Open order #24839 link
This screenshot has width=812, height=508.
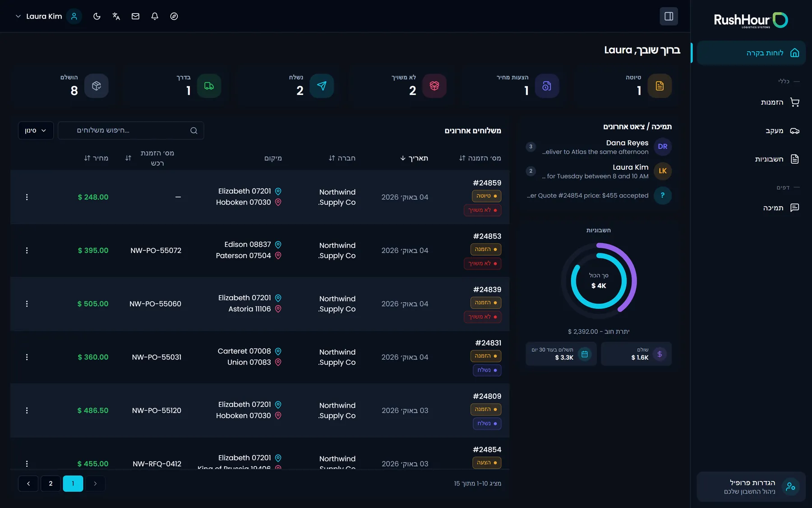(x=487, y=289)
